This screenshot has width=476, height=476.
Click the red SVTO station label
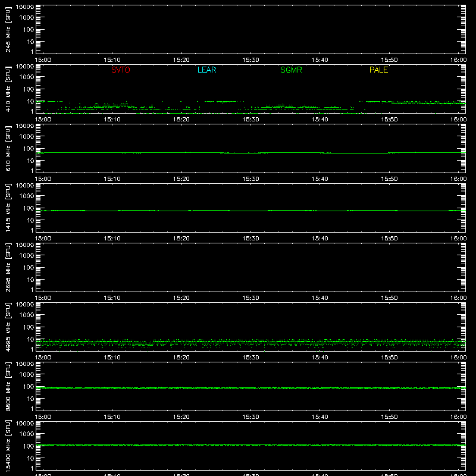(121, 70)
